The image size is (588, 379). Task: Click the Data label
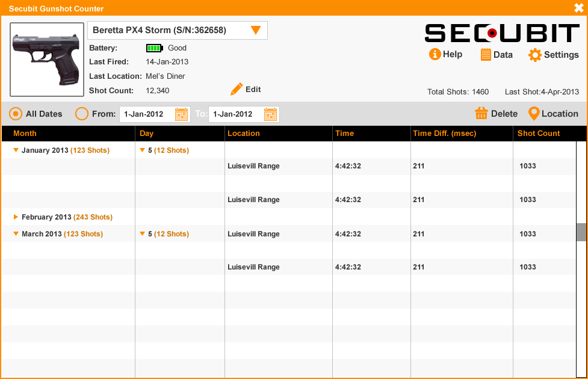click(503, 55)
